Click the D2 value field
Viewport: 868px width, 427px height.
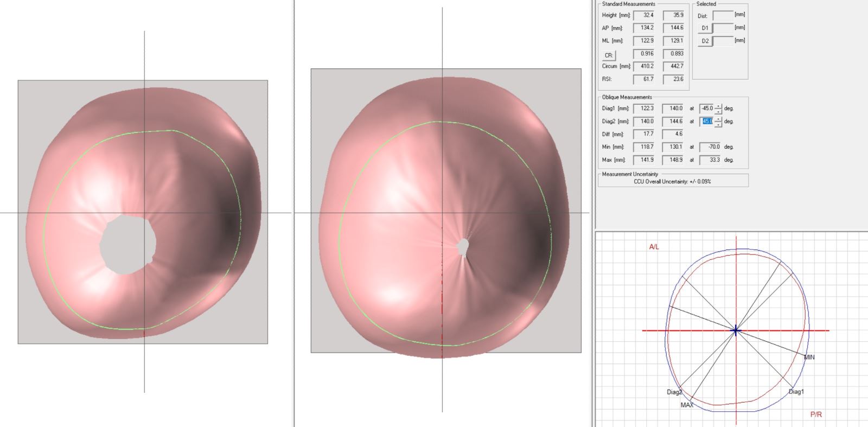723,41
